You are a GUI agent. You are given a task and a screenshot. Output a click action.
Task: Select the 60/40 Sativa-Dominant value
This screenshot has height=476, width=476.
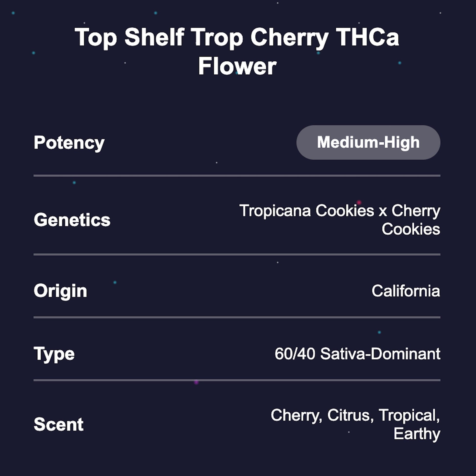pos(357,354)
